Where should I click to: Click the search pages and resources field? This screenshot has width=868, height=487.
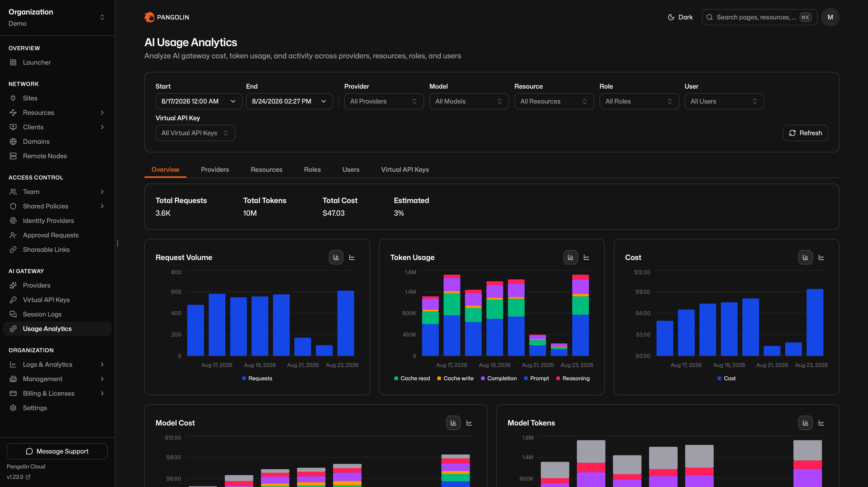[x=759, y=17]
